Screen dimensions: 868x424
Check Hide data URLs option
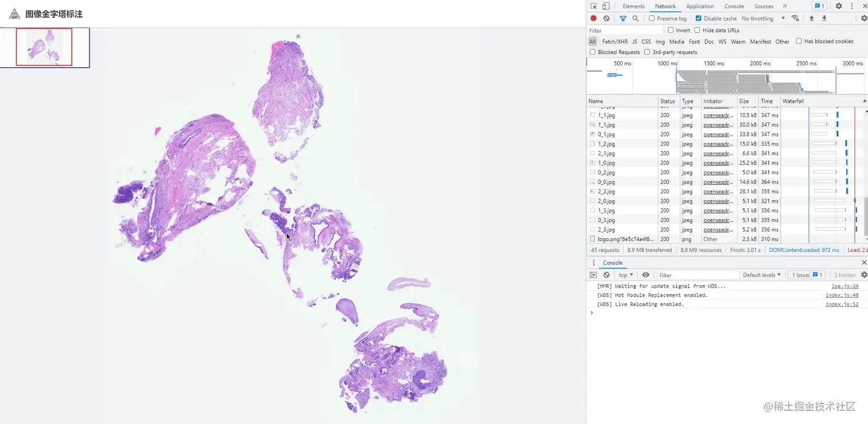point(697,30)
